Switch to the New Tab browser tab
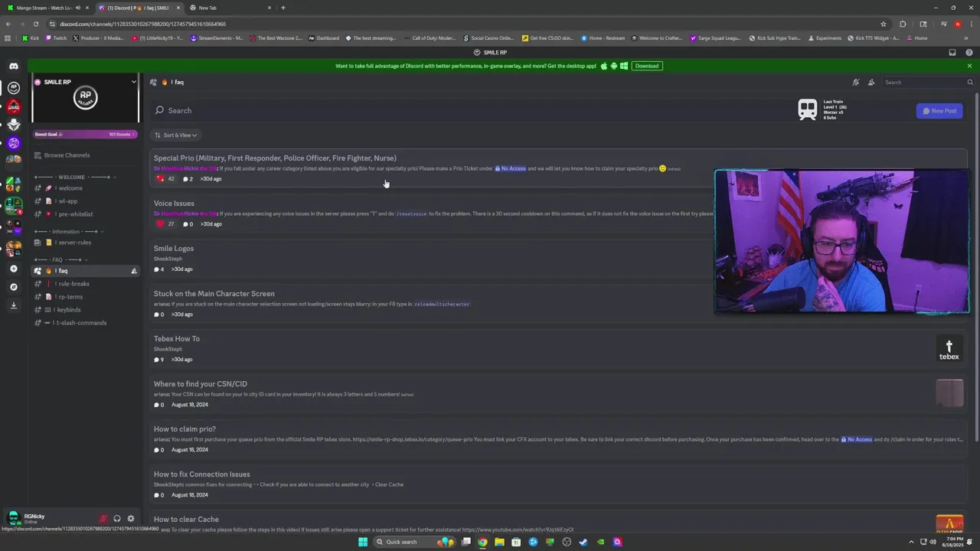 (x=230, y=8)
